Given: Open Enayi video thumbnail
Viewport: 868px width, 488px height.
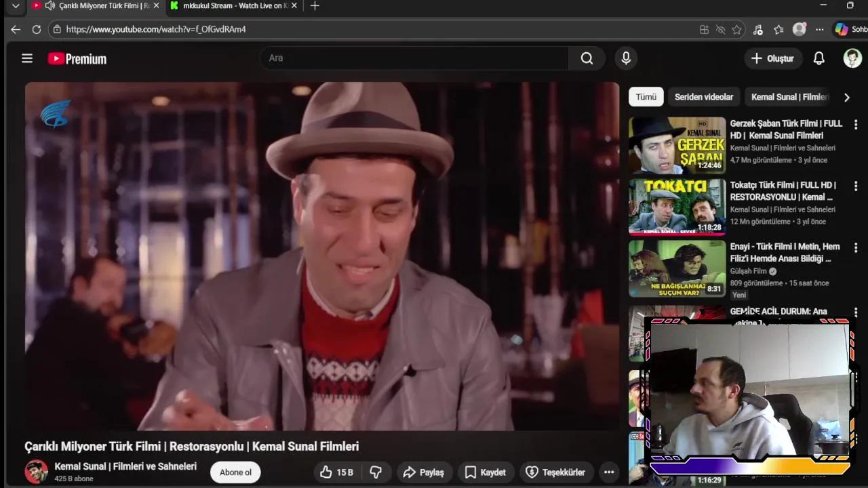Looking at the screenshot, I should click(677, 268).
